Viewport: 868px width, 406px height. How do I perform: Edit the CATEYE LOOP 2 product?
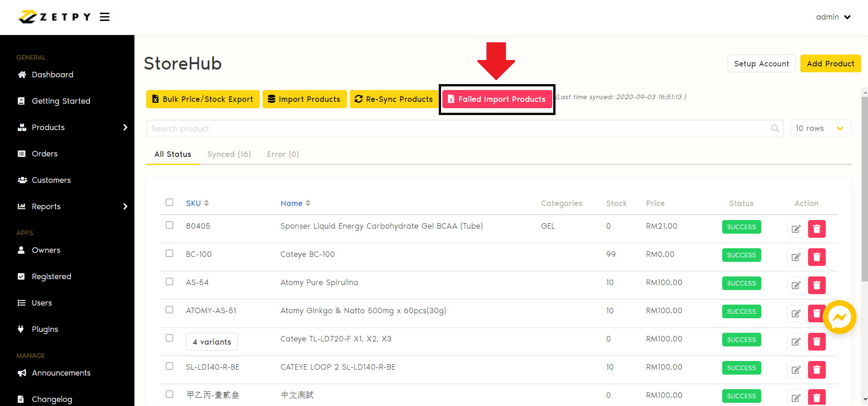796,370
